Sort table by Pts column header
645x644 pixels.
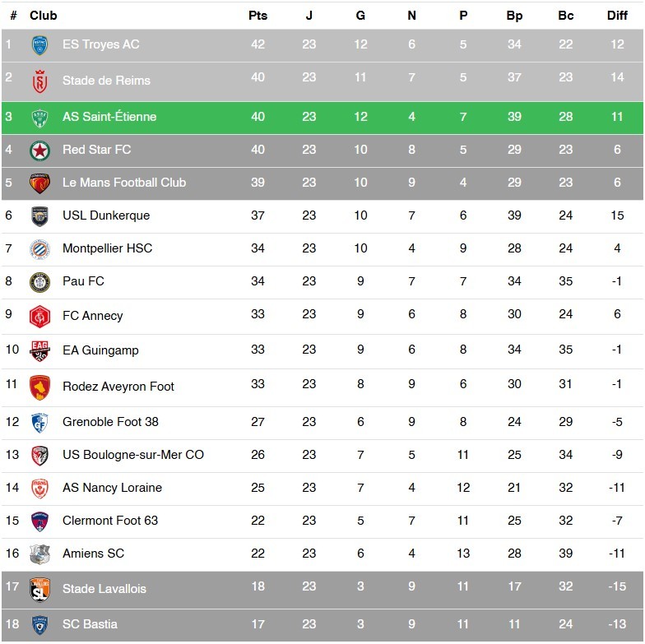click(x=258, y=16)
